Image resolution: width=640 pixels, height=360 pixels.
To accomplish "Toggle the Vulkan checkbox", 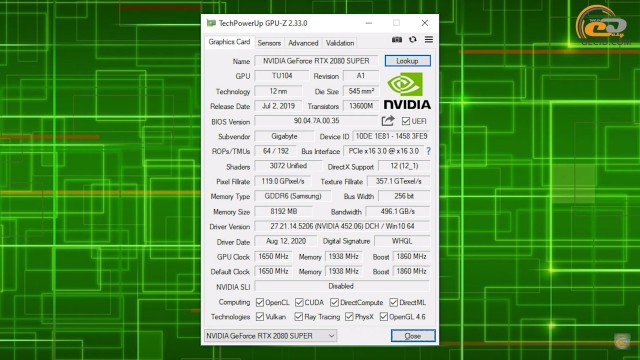I will coord(260,317).
